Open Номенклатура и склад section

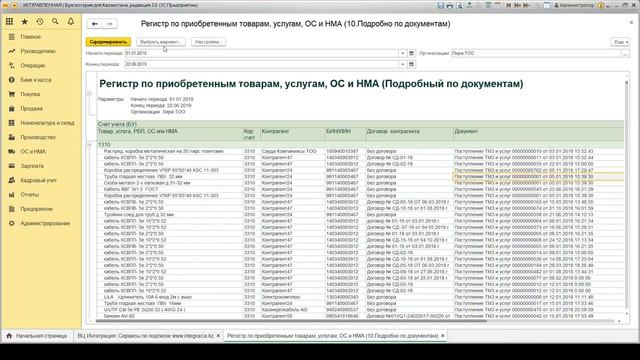tap(47, 123)
